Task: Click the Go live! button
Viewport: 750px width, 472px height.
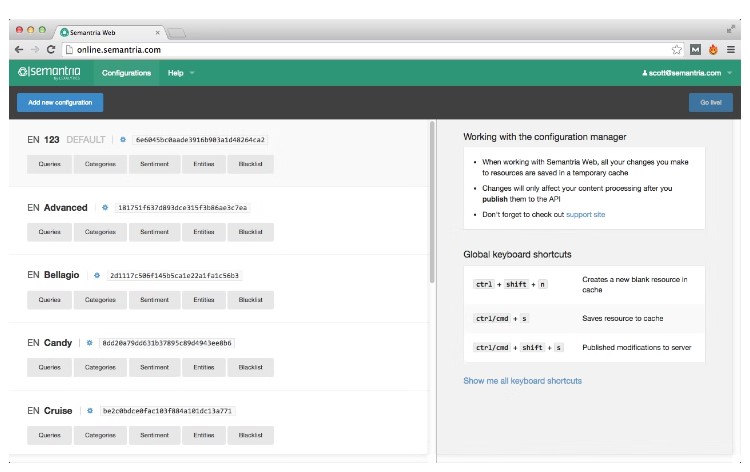Action: coord(711,102)
